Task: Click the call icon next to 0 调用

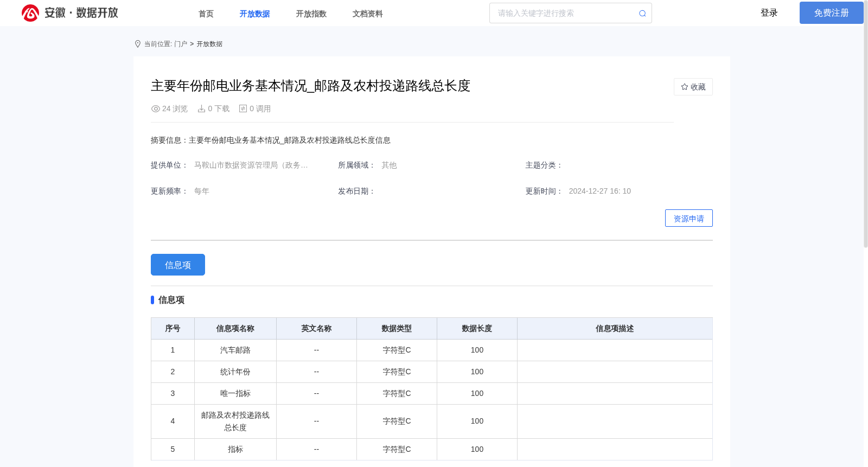Action: [243, 108]
